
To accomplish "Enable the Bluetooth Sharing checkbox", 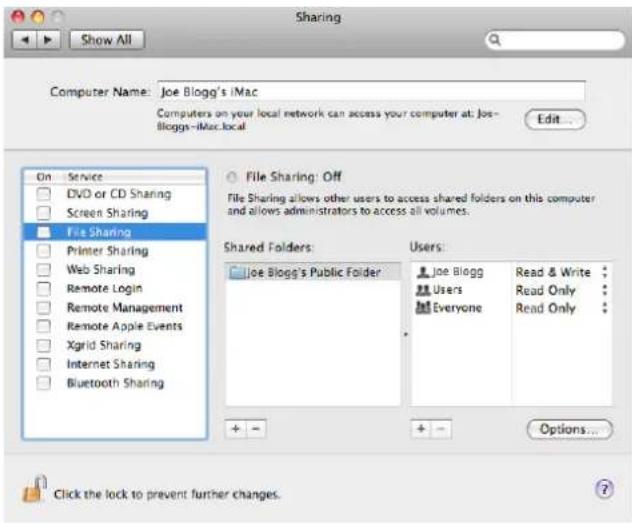I will coord(43,383).
